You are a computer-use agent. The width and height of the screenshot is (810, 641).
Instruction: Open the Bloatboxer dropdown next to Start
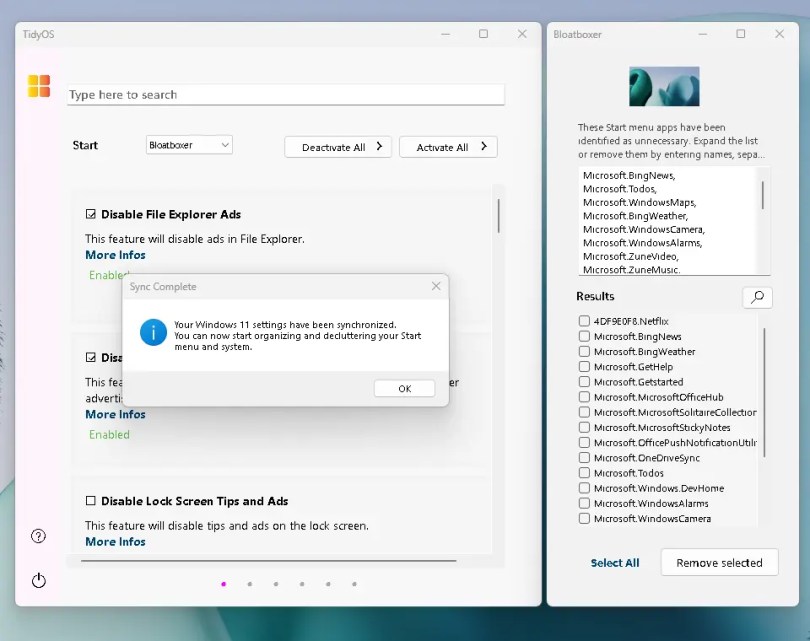coord(189,145)
